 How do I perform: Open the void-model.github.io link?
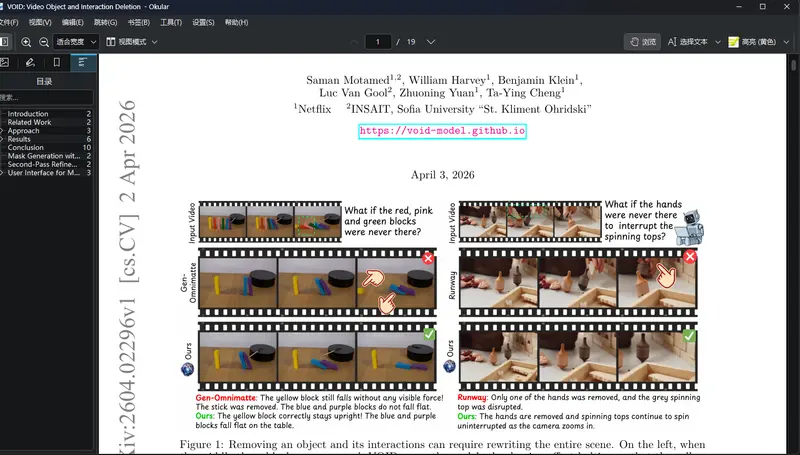(x=442, y=131)
